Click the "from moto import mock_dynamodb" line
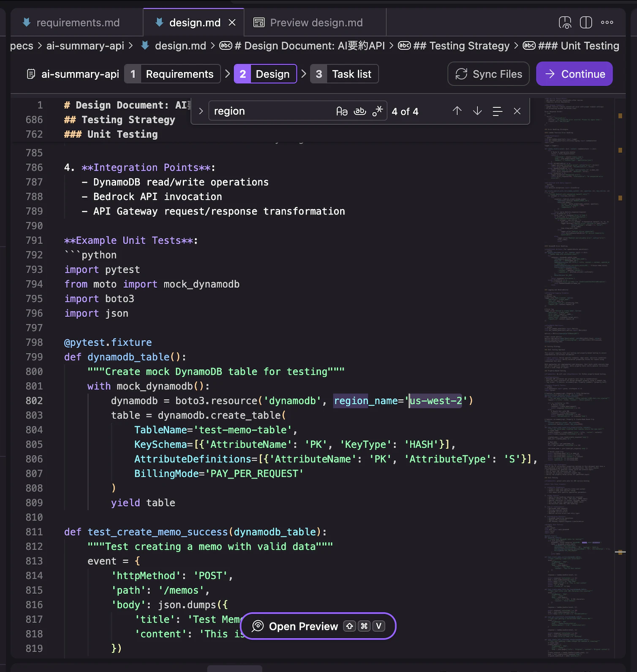 [x=152, y=284]
